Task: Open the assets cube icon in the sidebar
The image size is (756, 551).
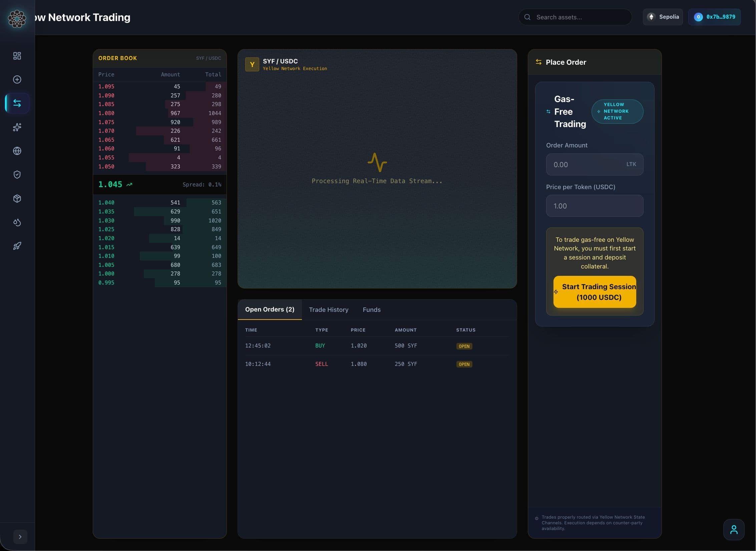Action: 17,198
